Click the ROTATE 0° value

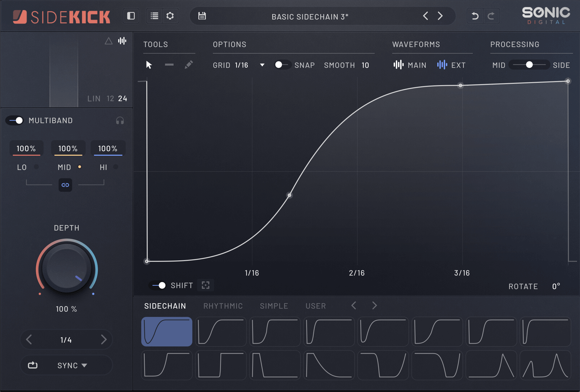pyautogui.click(x=556, y=286)
